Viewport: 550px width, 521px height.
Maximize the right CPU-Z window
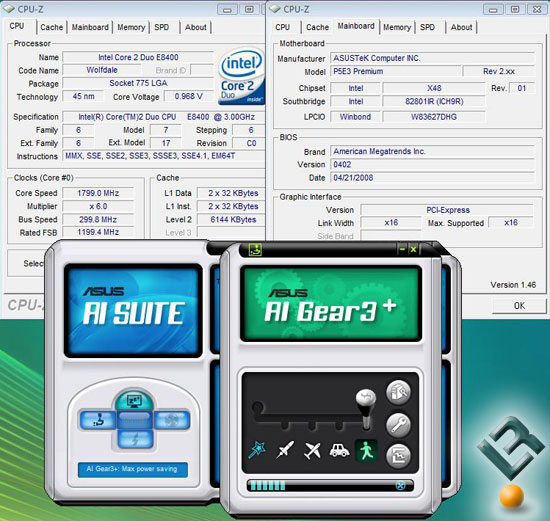click(x=515, y=9)
